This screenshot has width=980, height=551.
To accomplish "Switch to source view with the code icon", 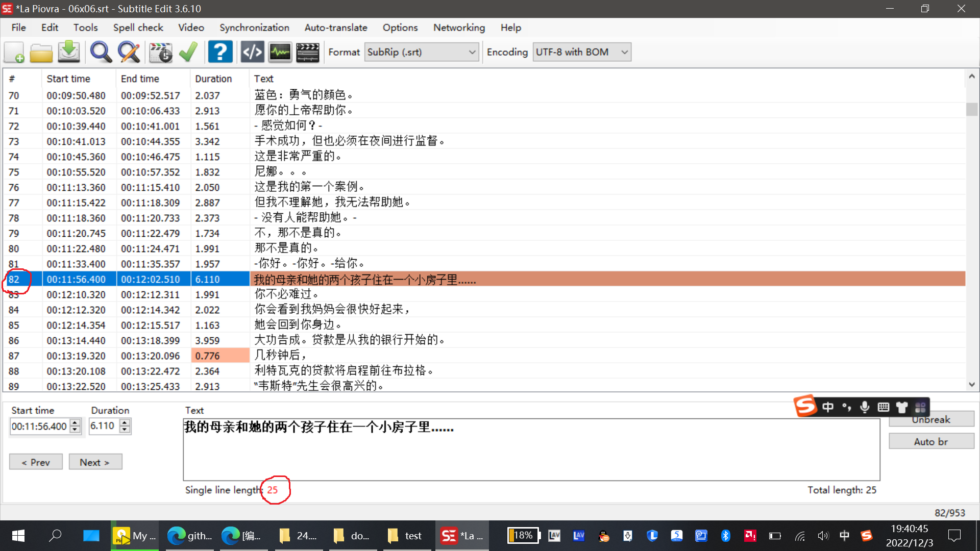I will coord(252,52).
